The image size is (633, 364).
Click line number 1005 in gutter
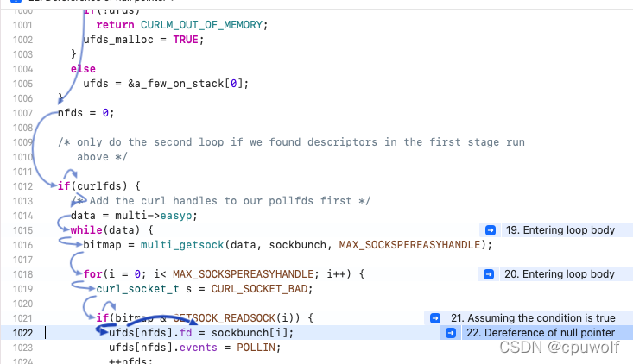coord(22,84)
